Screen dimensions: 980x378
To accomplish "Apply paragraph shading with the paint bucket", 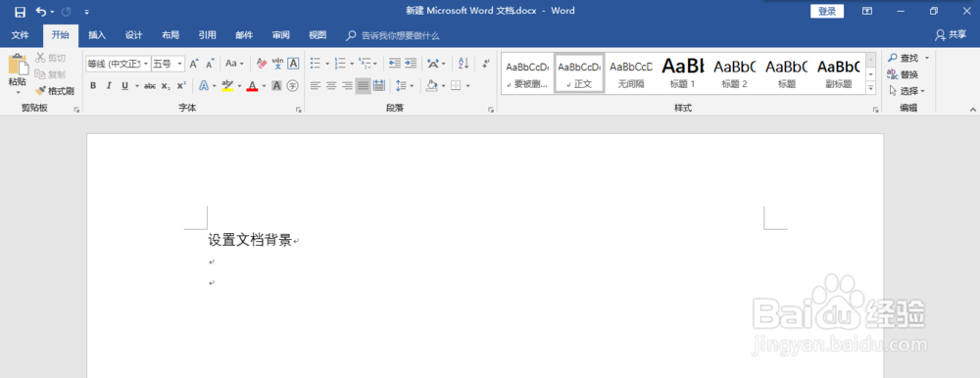I will tap(431, 85).
